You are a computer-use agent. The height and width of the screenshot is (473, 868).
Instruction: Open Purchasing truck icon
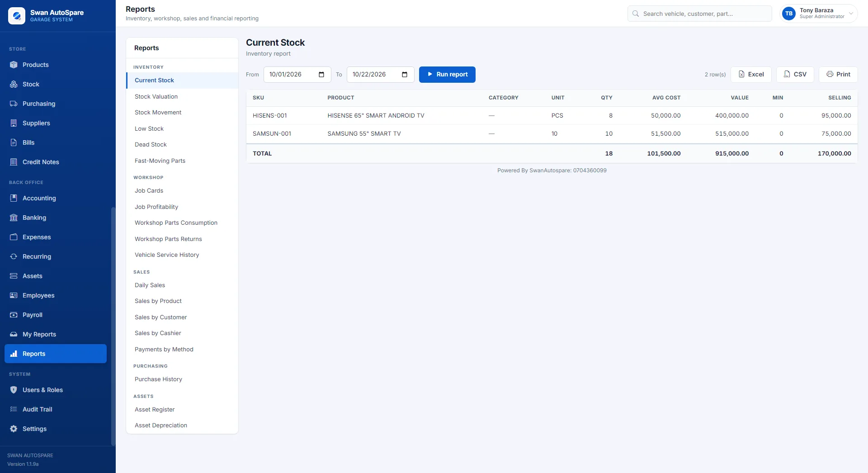[14, 104]
